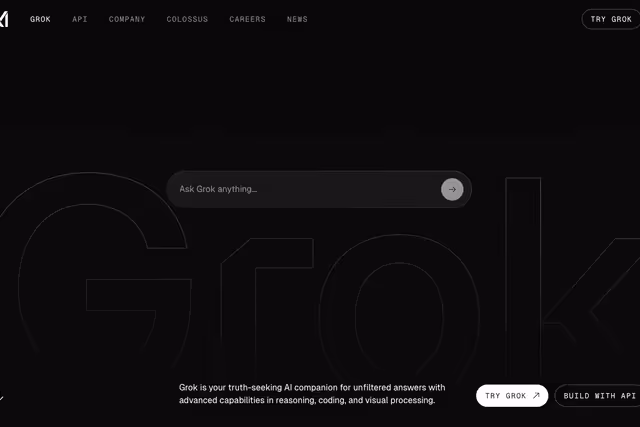Image resolution: width=640 pixels, height=427 pixels.
Task: Click the BUILD WITH API button
Action: point(598,396)
